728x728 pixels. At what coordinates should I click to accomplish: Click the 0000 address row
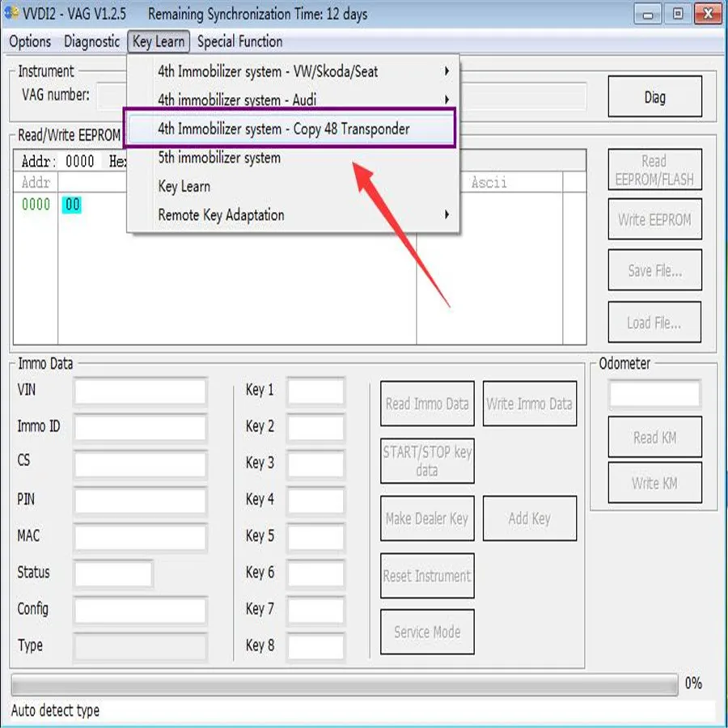coord(36,205)
